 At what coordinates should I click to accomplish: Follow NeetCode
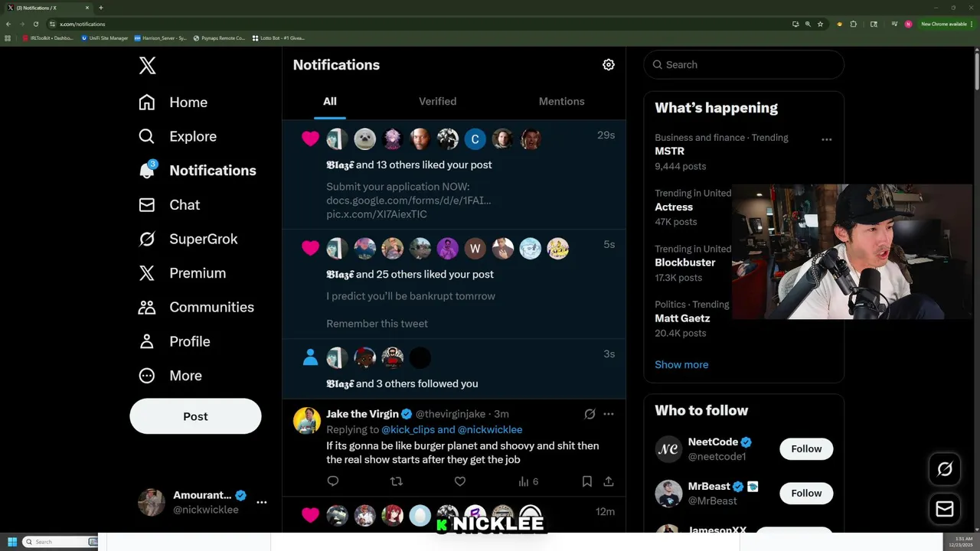[806, 449]
